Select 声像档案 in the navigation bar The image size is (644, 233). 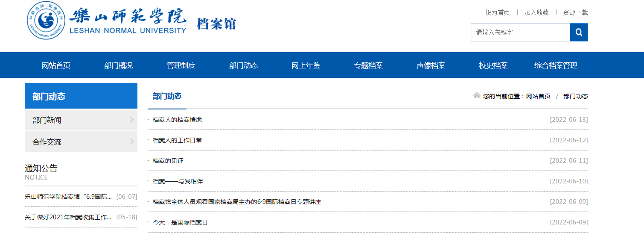coord(431,65)
